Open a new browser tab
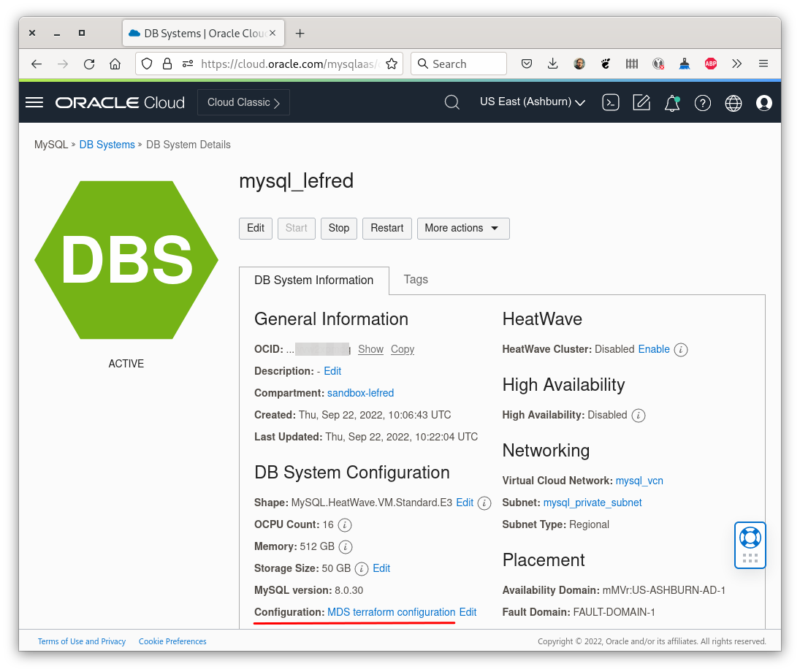 click(x=300, y=33)
